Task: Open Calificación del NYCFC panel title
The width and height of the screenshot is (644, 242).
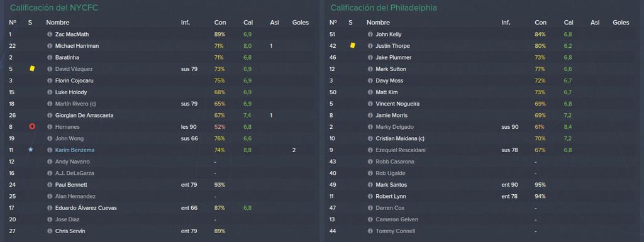Action: click(x=54, y=8)
